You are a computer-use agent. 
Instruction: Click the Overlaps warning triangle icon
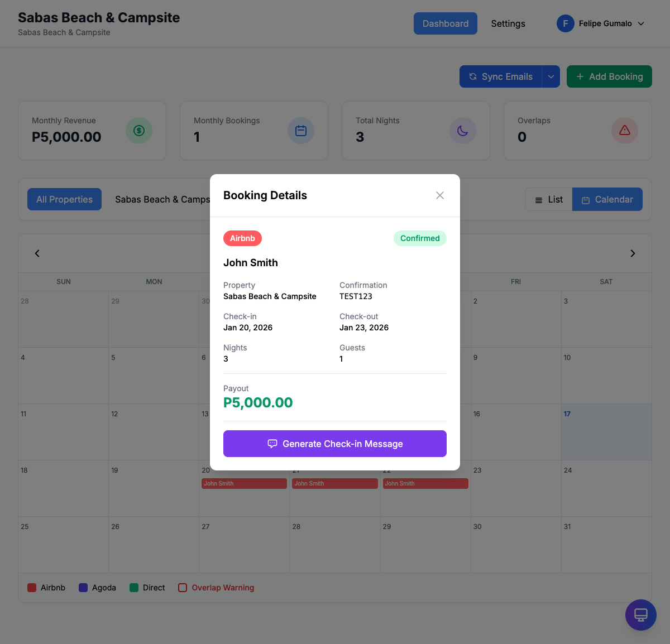pos(625,131)
